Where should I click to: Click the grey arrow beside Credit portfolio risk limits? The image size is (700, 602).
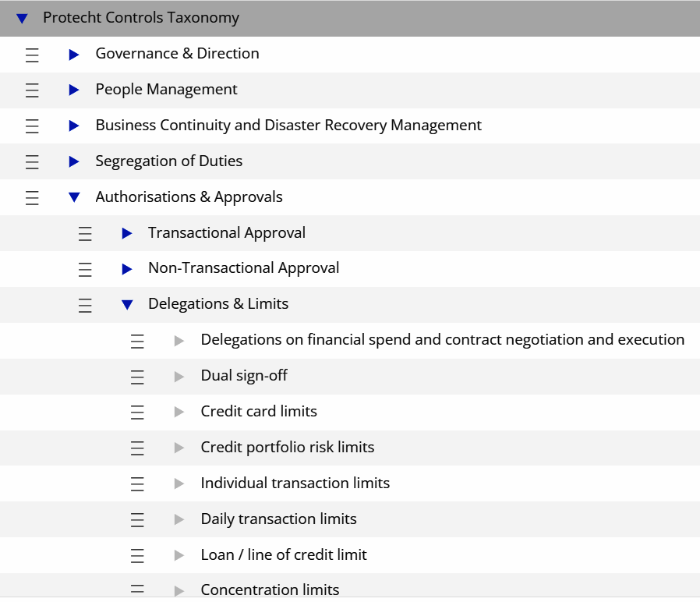(179, 448)
